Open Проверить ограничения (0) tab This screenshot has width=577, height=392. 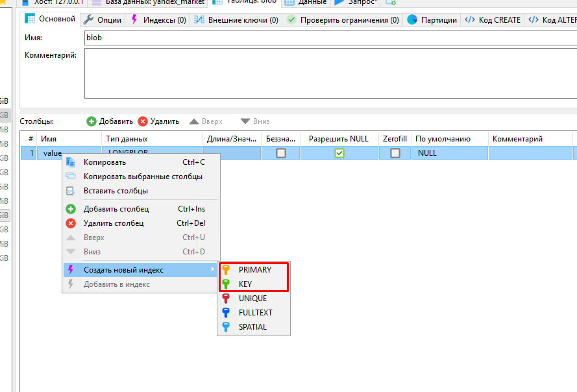(343, 20)
